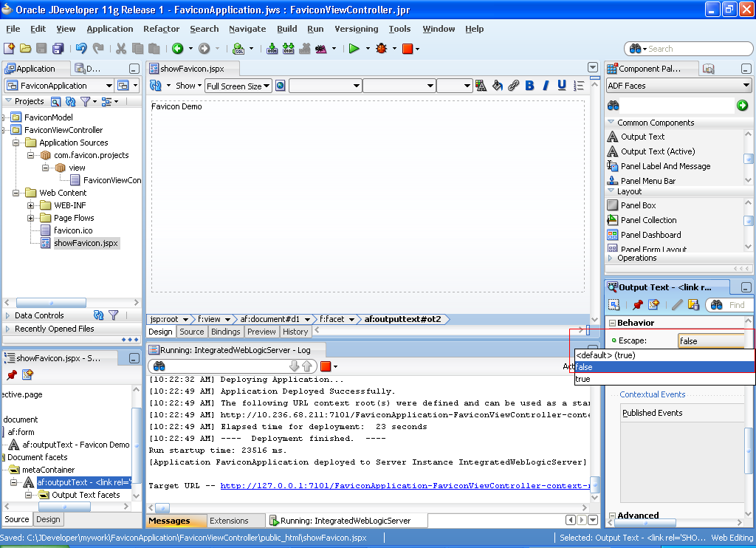Open the Contextual Events link
Viewport: 756px width, 548px height.
pyautogui.click(x=653, y=394)
